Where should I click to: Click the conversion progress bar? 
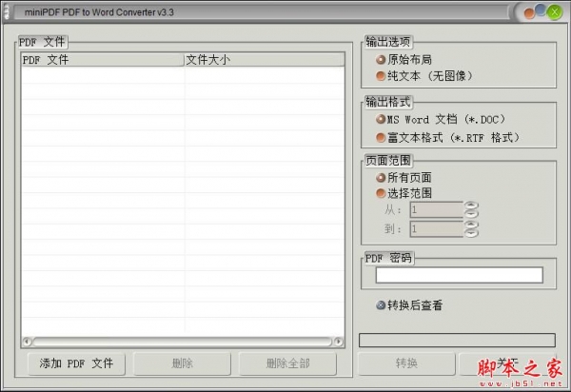click(x=457, y=341)
